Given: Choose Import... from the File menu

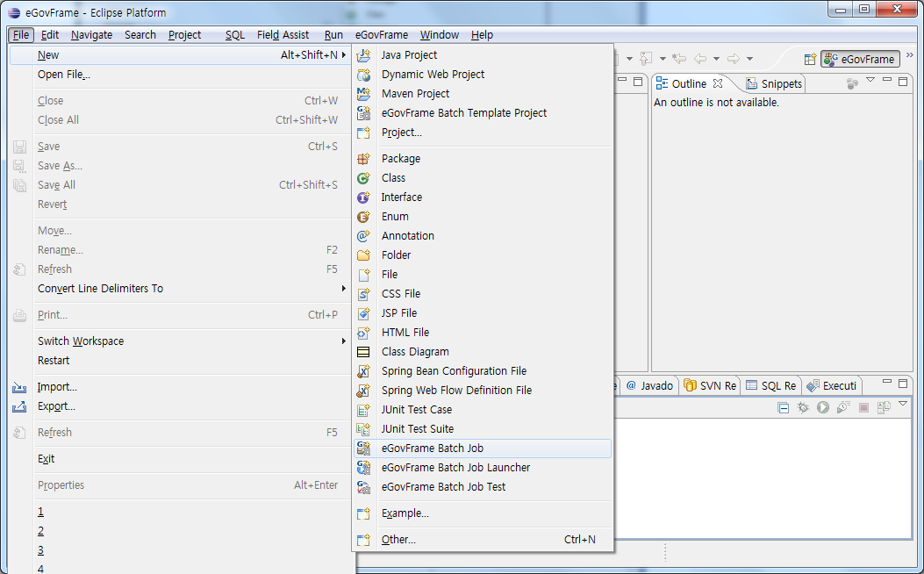Looking at the screenshot, I should [x=57, y=387].
